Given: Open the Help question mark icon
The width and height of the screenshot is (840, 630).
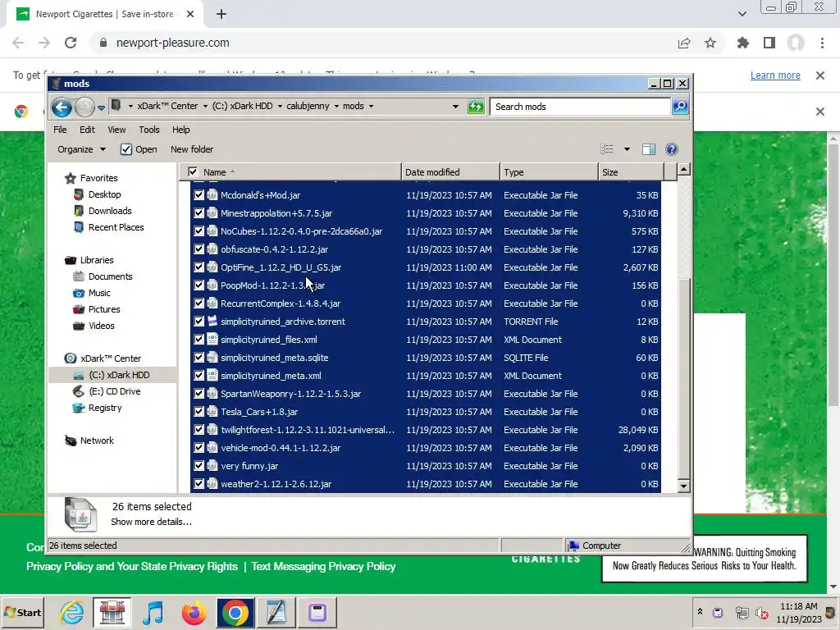Looking at the screenshot, I should point(671,149).
